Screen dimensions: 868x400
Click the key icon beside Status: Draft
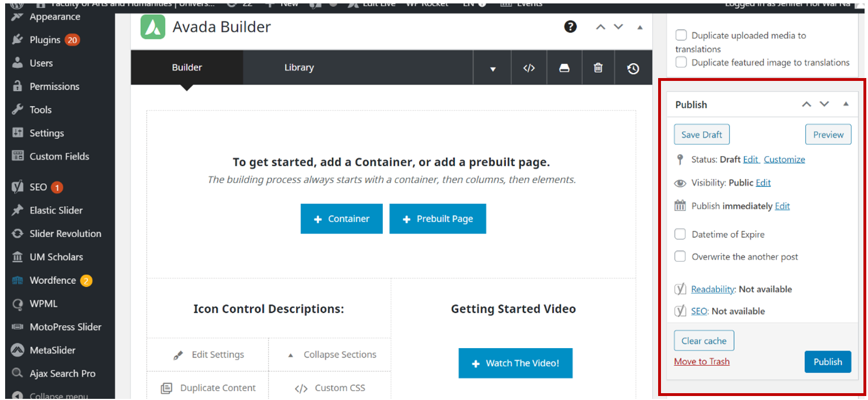679,160
